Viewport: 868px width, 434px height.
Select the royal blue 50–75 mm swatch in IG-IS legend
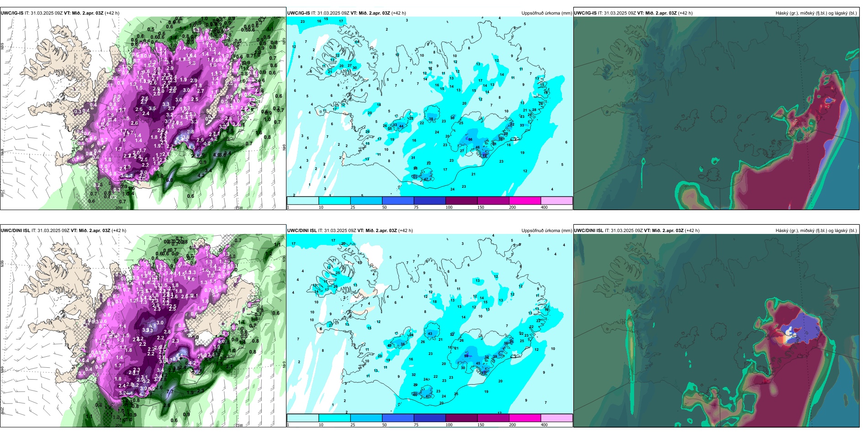coord(398,201)
